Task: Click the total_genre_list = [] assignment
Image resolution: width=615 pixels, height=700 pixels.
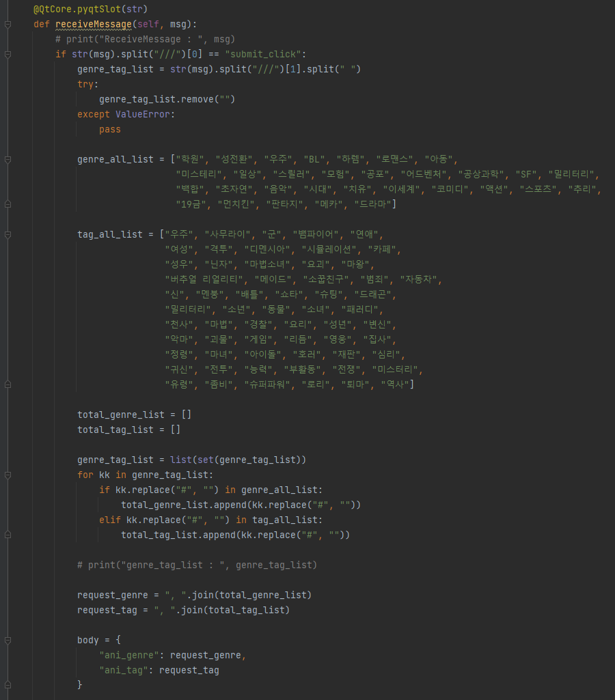Action: point(135,415)
